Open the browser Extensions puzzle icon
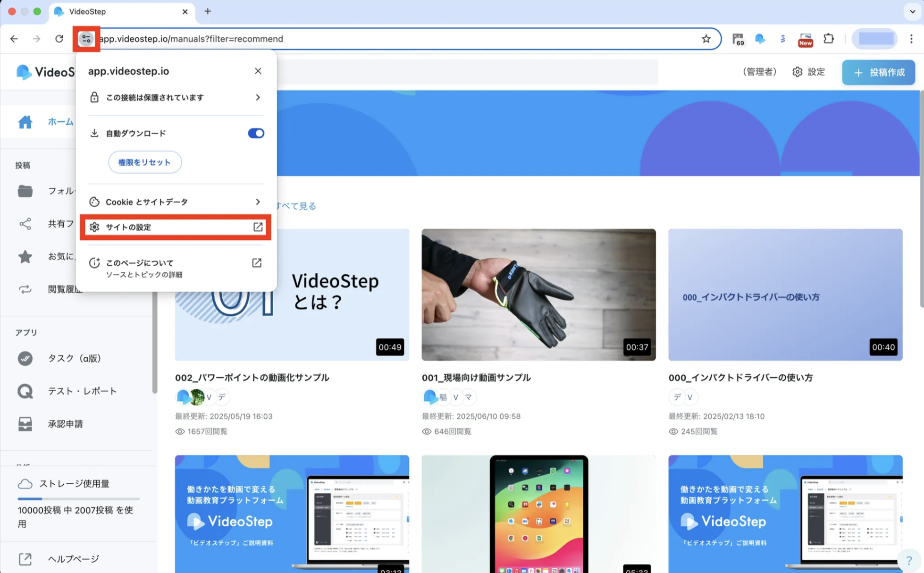924x573 pixels. (828, 39)
